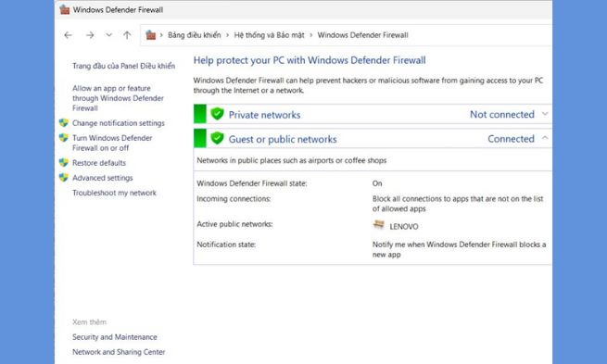The width and height of the screenshot is (607, 364).
Task: Click Notification state label
Action: point(226,245)
